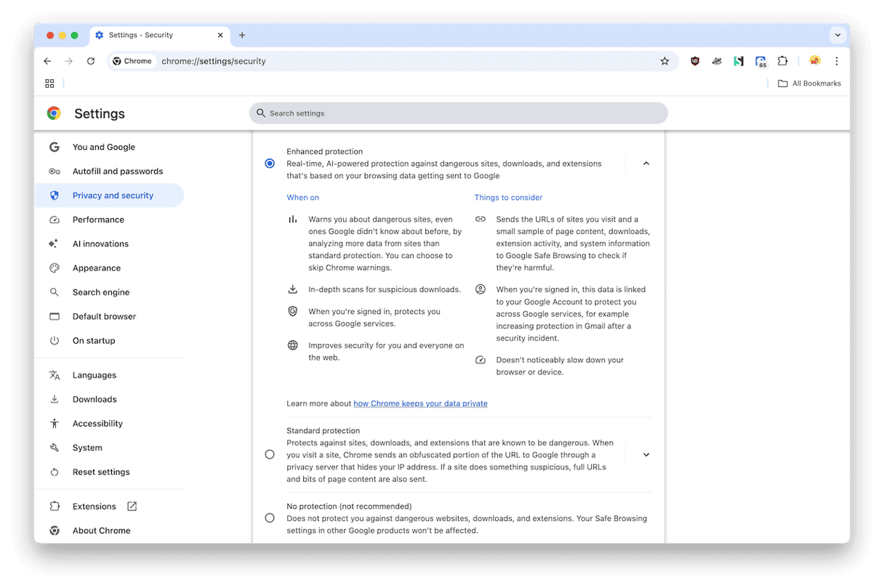Open 'how Chrome keeps your data private' link
The height and width of the screenshot is (588, 884).
coord(420,403)
